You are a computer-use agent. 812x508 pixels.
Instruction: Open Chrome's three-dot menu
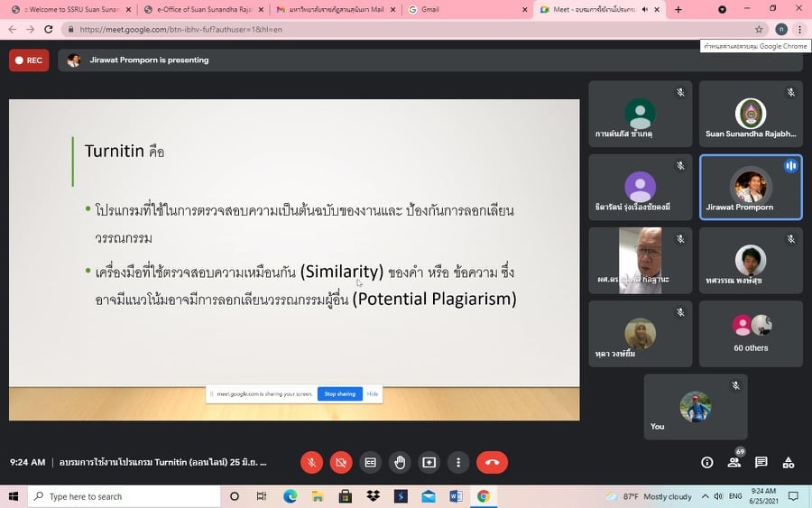[x=799, y=29]
